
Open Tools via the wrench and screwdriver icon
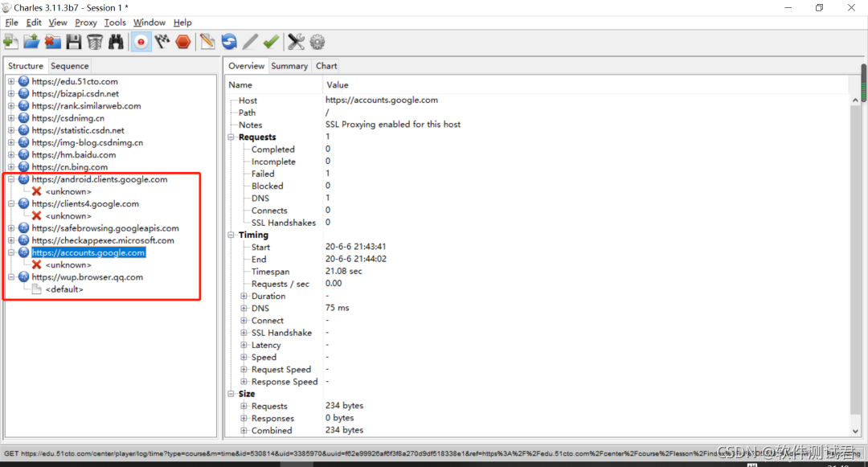click(x=296, y=42)
